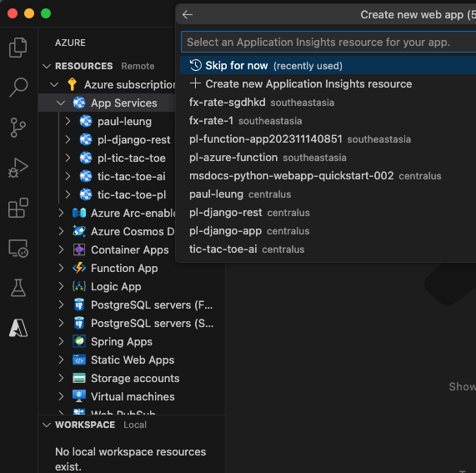Click the Azure subscription key icon
476x473 pixels.
[73, 84]
